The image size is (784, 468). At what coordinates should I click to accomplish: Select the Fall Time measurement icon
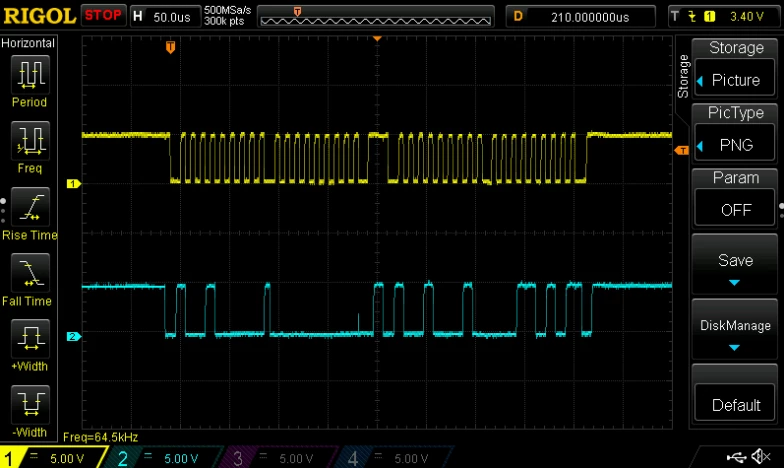30,273
